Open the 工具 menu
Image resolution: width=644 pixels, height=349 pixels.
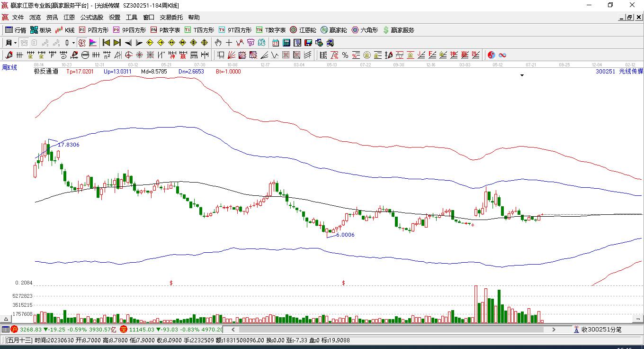pos(132,18)
